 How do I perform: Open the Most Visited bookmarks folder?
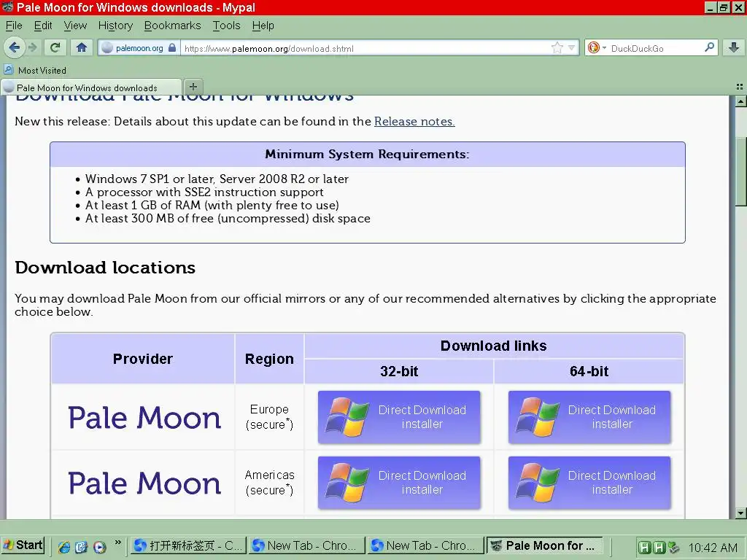point(35,70)
